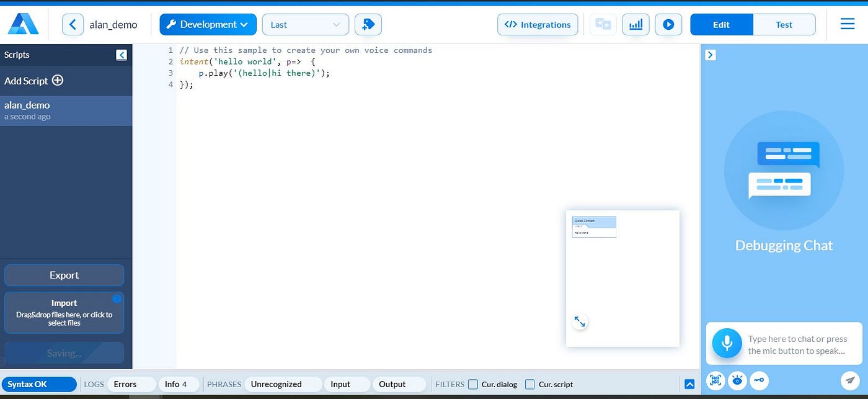Open the Last version dropdown
868x399 pixels.
(305, 24)
